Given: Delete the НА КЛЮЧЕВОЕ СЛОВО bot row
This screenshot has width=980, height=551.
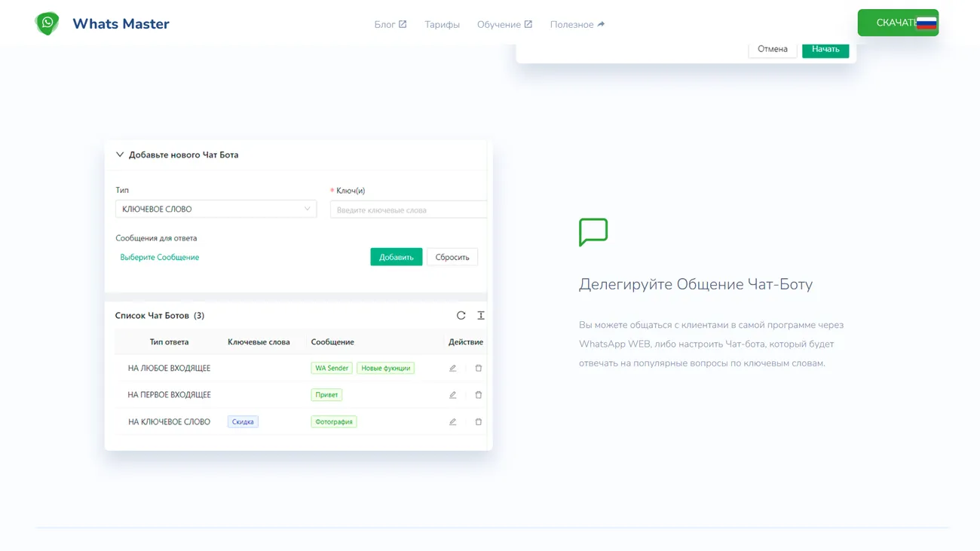Looking at the screenshot, I should coord(478,422).
